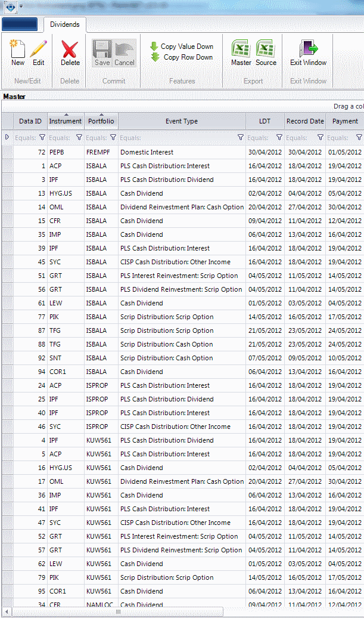Click Copy Value Down
Image resolution: width=364 pixels, height=618 pixels.
(182, 47)
